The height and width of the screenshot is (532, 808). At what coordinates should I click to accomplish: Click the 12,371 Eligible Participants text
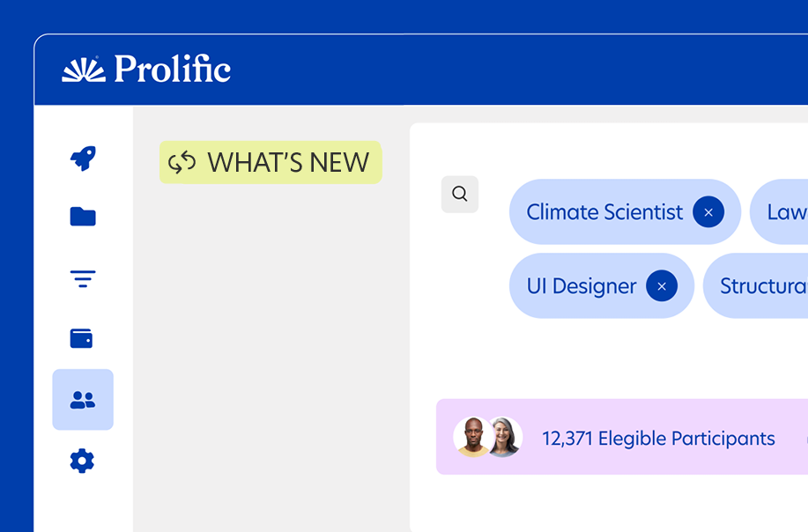tap(658, 439)
